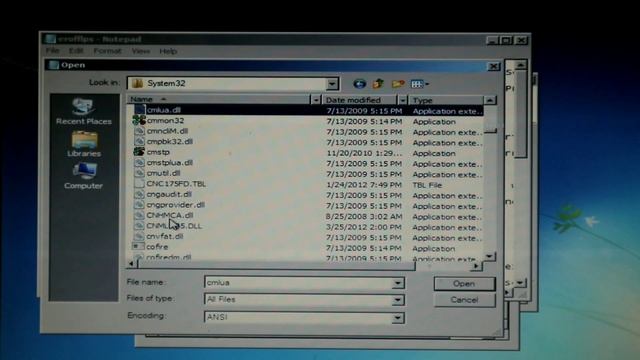Select the cmstp application icon

click(139, 152)
